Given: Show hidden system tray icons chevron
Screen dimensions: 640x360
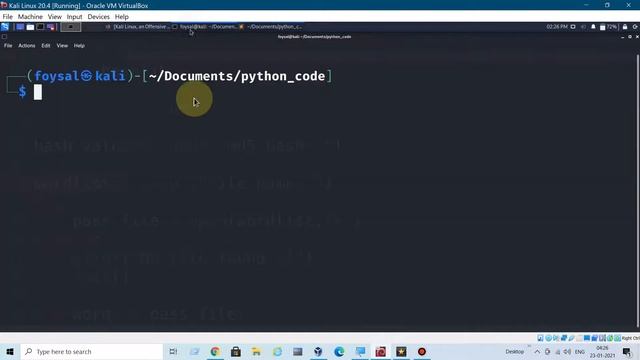Looking at the screenshot, I should pos(537,351).
